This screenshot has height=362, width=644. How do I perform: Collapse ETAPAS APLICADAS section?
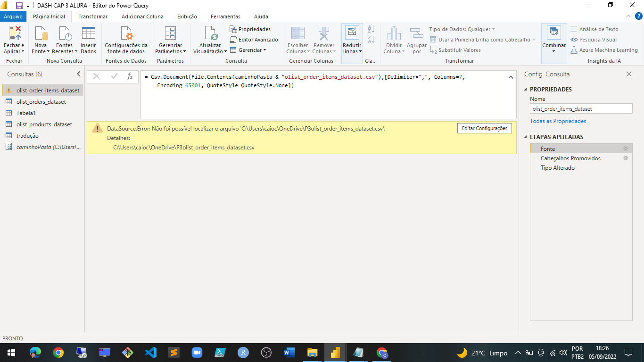(526, 137)
